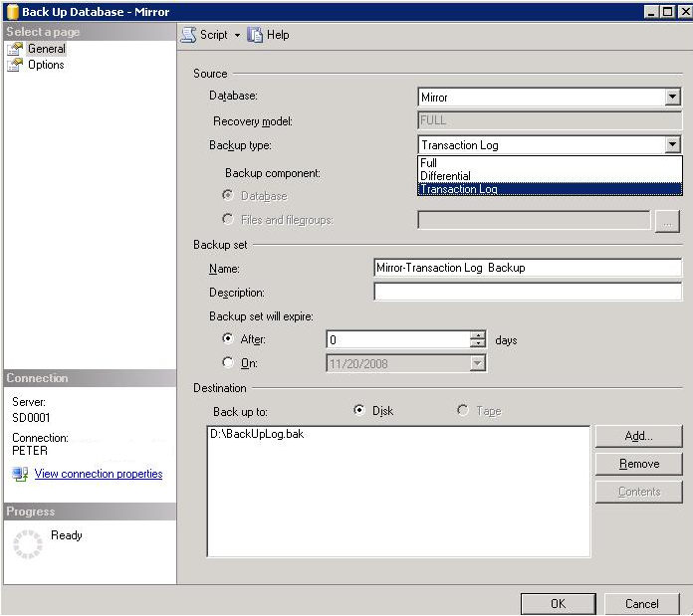
Task: Click the Remove destination button
Action: click(638, 464)
